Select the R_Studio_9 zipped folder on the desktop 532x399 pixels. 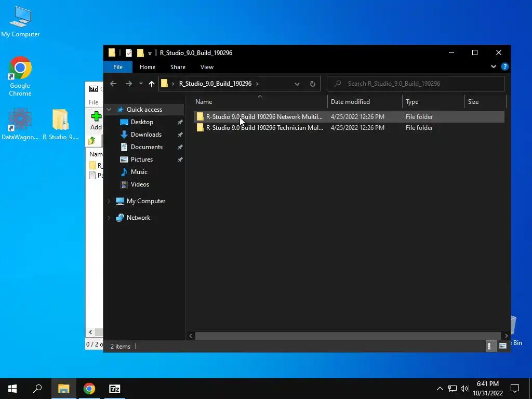click(60, 124)
